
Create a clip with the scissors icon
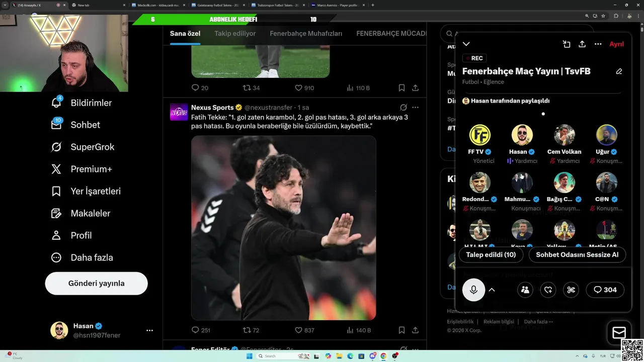click(571, 290)
